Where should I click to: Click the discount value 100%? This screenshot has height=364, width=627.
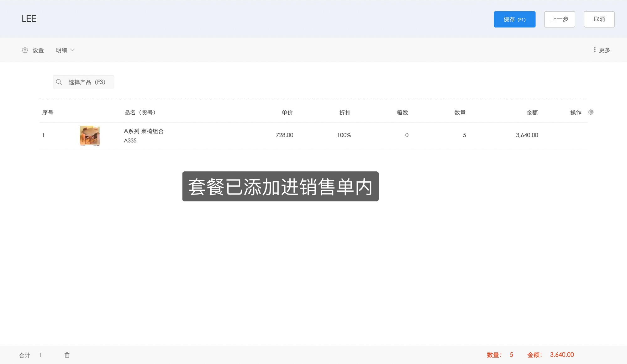pyautogui.click(x=344, y=135)
